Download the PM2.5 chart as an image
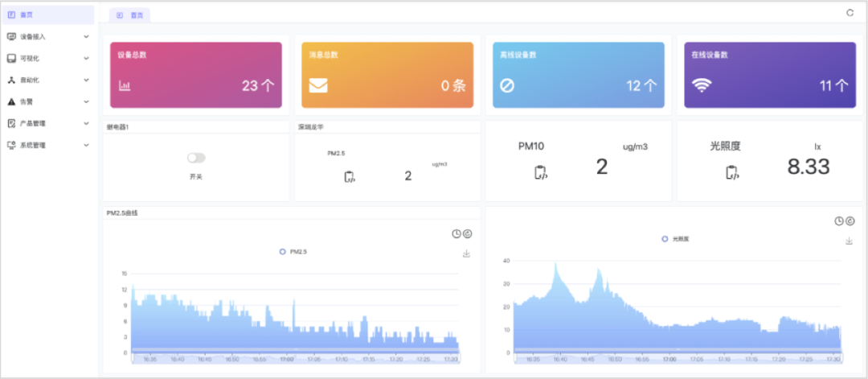Viewport: 868px width, 379px height. (466, 253)
